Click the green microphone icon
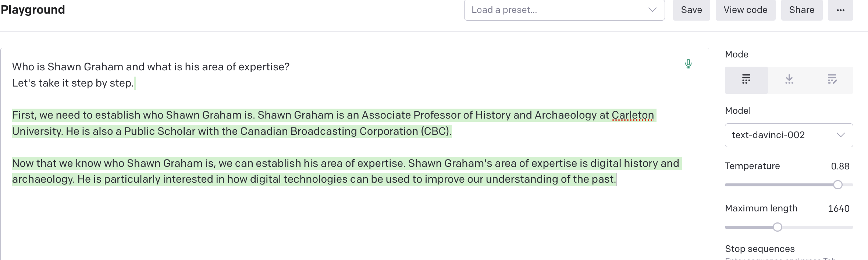The width and height of the screenshot is (868, 260). click(689, 64)
